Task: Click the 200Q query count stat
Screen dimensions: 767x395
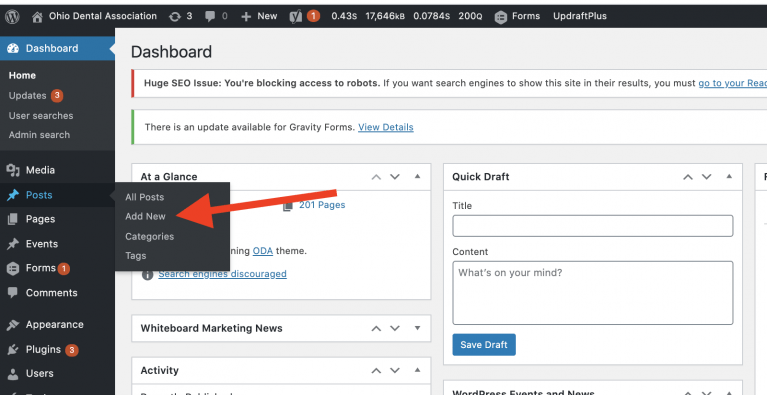Action: [x=470, y=17]
